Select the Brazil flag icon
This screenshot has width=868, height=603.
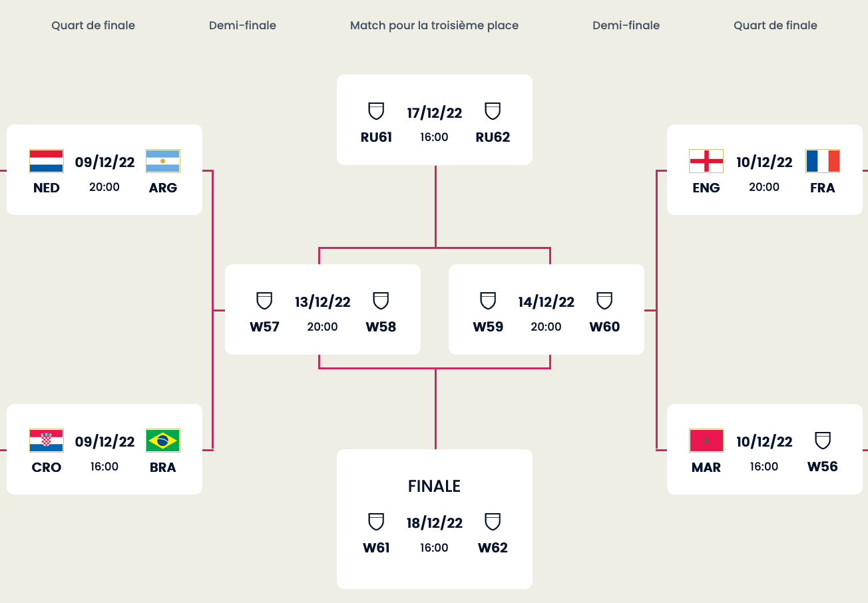163,441
